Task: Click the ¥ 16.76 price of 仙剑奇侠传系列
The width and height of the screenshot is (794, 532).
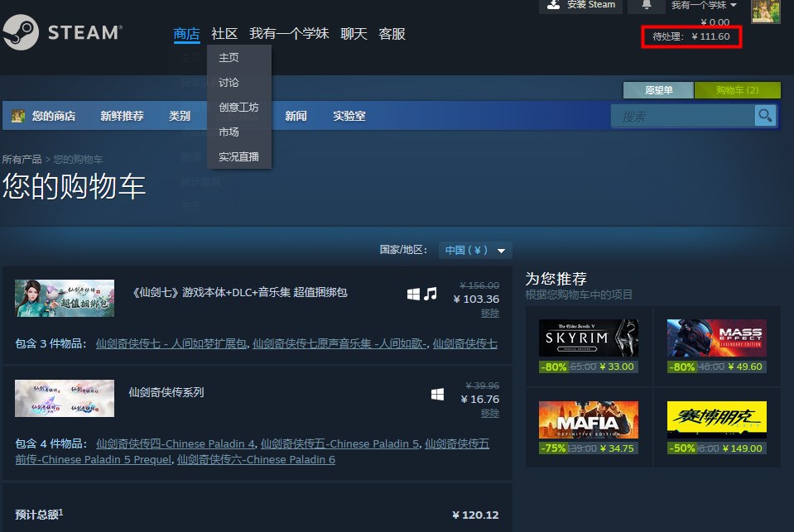Action: (480, 400)
